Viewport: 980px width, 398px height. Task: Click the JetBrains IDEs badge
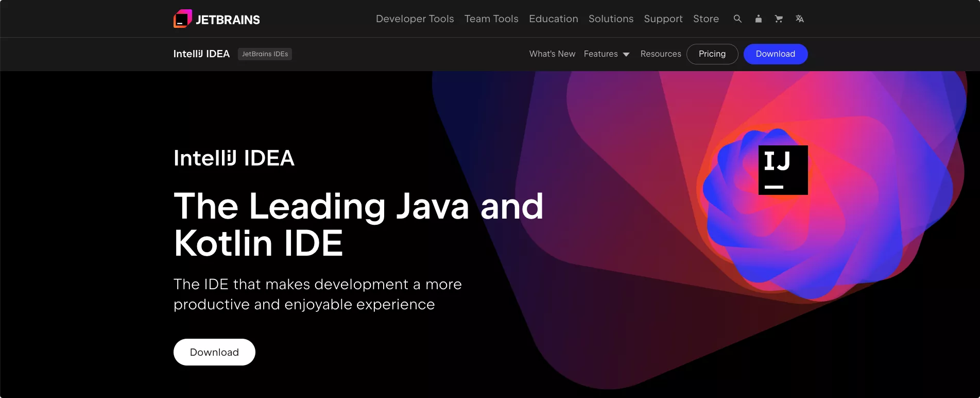(x=265, y=54)
